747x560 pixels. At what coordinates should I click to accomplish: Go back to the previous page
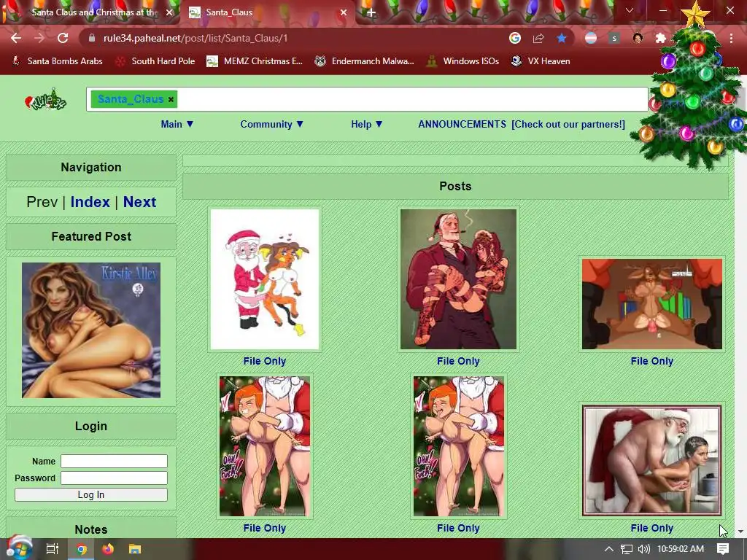coord(16,38)
